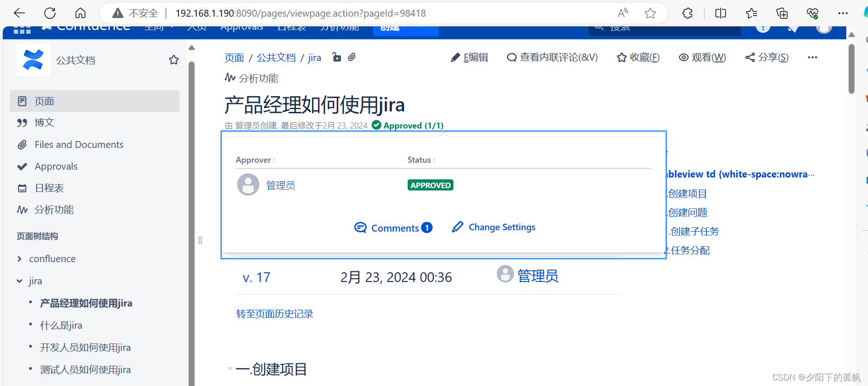Jump to 创建子任务 in table of contents

[x=695, y=232]
